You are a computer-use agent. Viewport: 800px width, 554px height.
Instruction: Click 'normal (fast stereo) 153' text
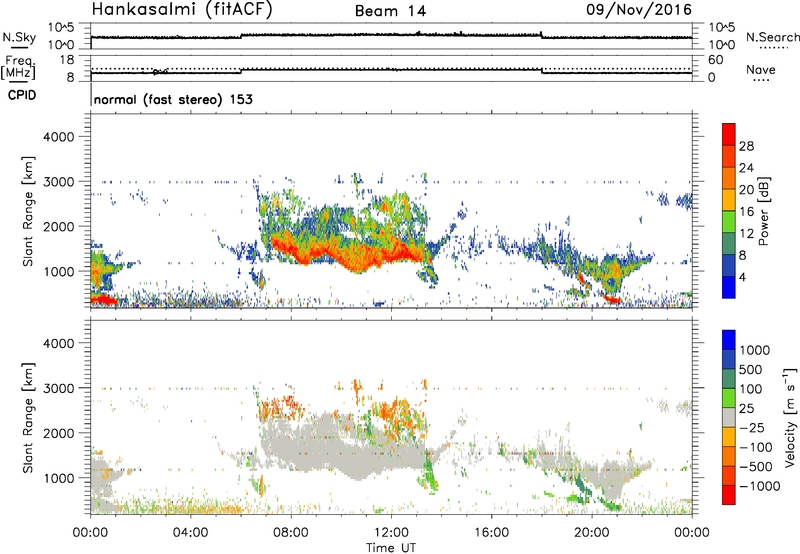click(x=173, y=99)
